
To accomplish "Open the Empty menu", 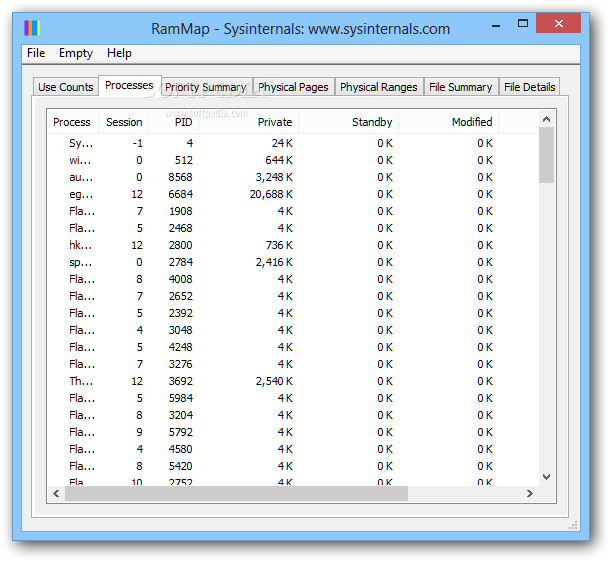I will 76,53.
